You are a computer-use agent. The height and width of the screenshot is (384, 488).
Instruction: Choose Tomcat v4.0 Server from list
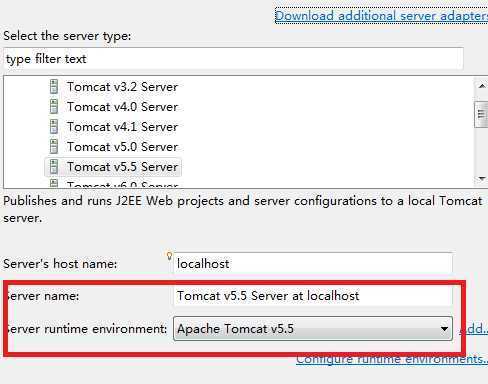[x=122, y=107]
